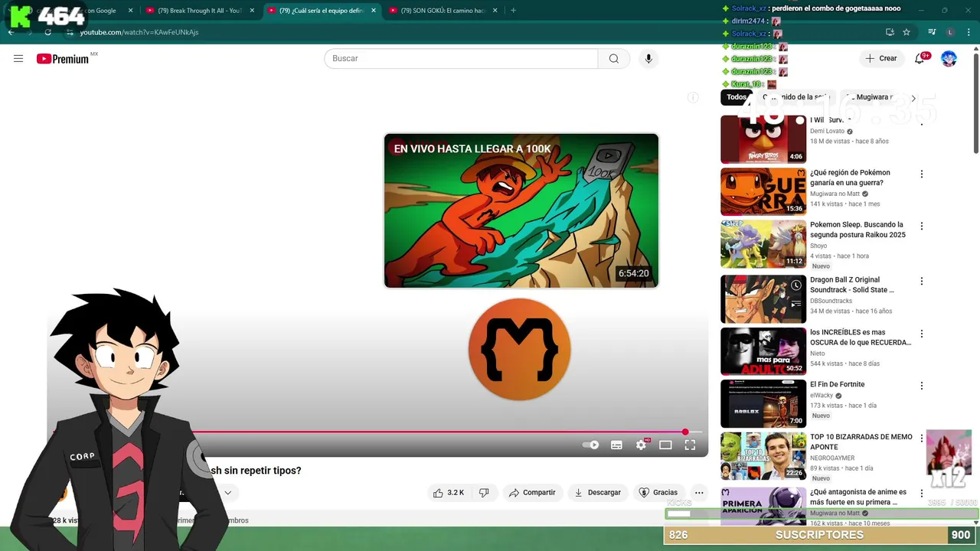
Task: Switch to Cuál sería el equipo tab
Action: [322, 11]
